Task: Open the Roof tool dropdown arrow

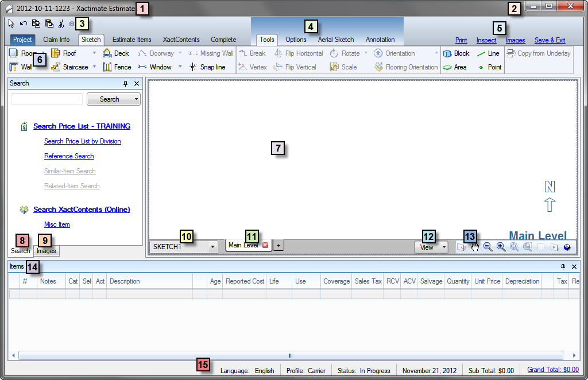Action: (x=95, y=53)
